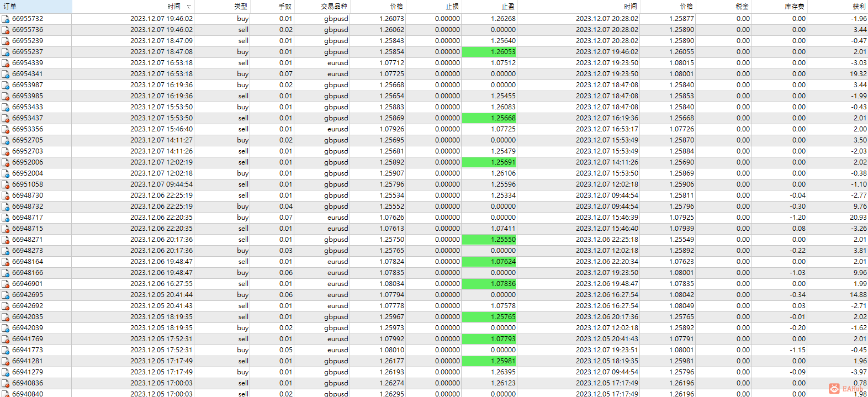Click the 库存费 column header
The width and height of the screenshot is (868, 397).
pyautogui.click(x=779, y=7)
